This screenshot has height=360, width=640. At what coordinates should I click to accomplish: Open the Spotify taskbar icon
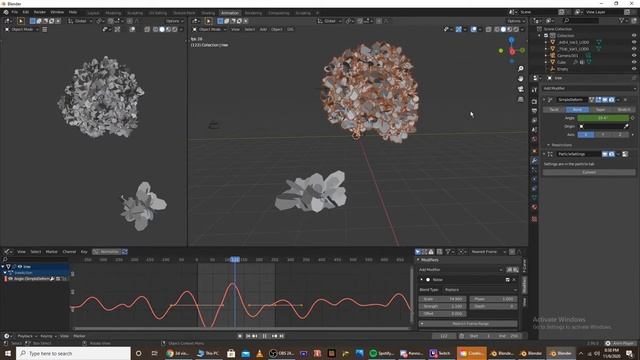382,353
